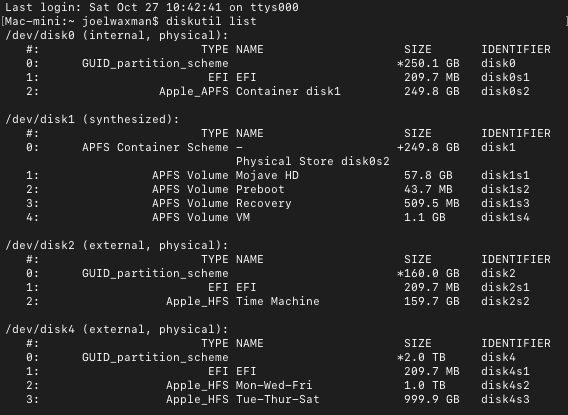
Task: Select the 'Tue-Thur-Sat' partition name
Action: [x=277, y=399]
